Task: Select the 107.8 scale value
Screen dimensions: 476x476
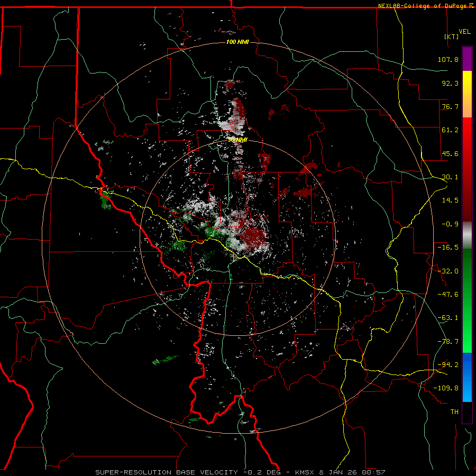Action: tap(448, 59)
